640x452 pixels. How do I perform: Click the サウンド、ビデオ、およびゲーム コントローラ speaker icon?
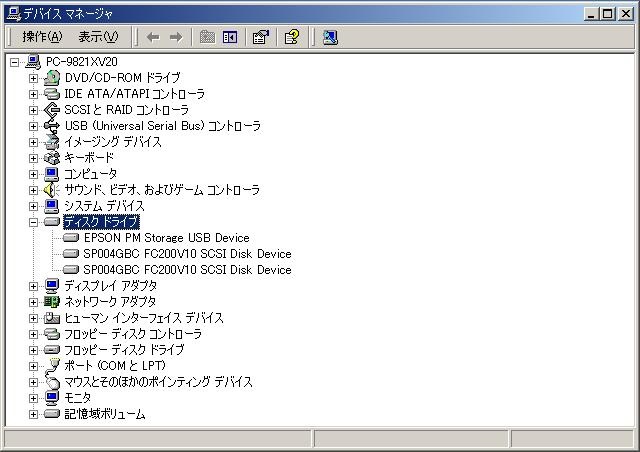click(52, 190)
